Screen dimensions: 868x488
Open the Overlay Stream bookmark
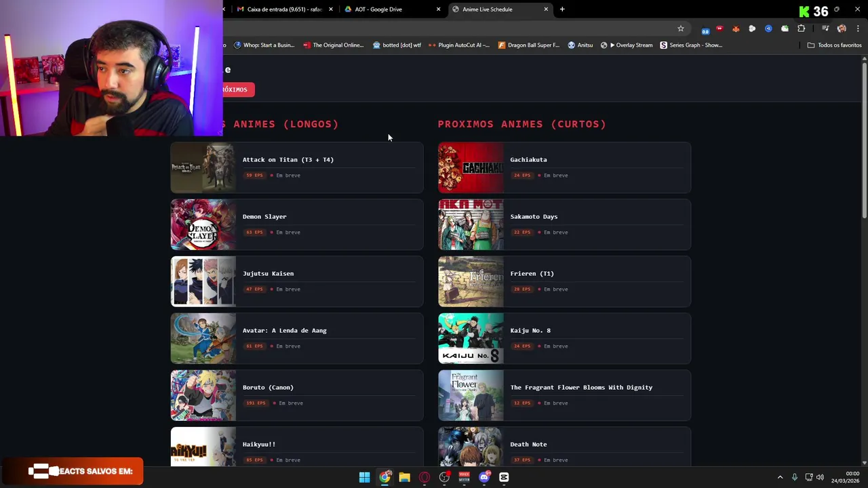627,45
